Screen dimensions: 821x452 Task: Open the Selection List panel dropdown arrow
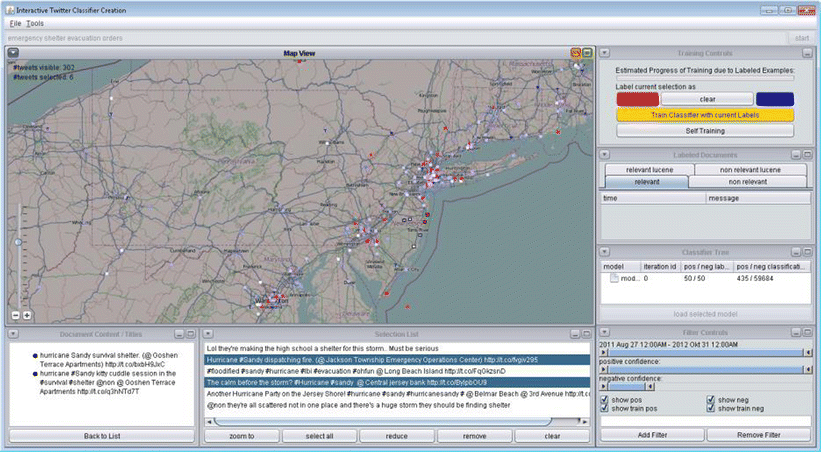[208, 333]
